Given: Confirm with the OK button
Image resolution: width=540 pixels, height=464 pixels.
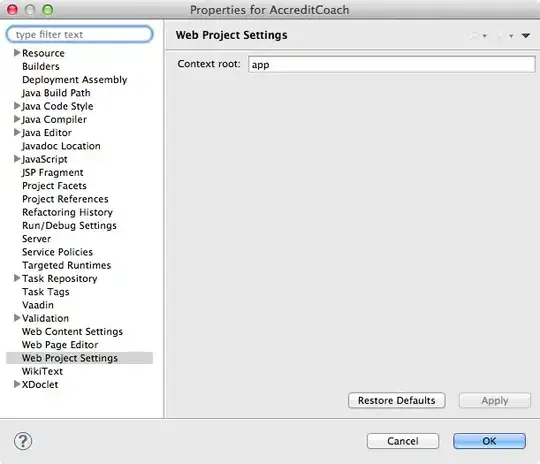Looking at the screenshot, I should click(489, 441).
